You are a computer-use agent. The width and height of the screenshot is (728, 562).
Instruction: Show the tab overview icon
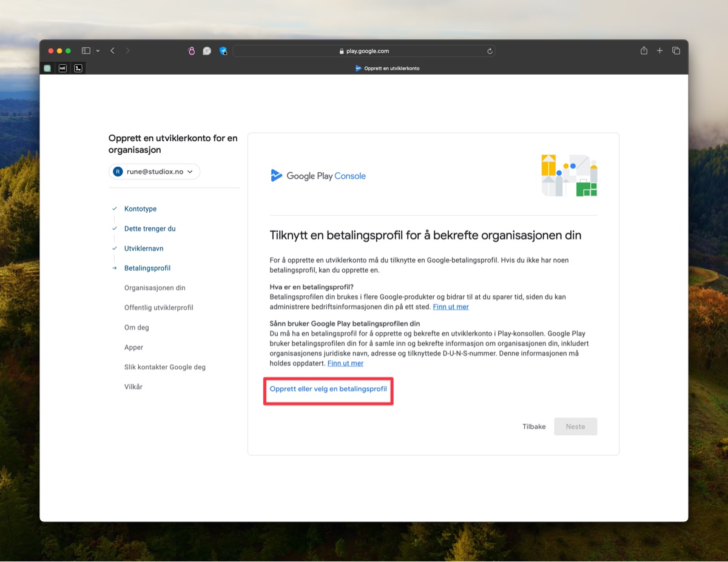(x=676, y=51)
